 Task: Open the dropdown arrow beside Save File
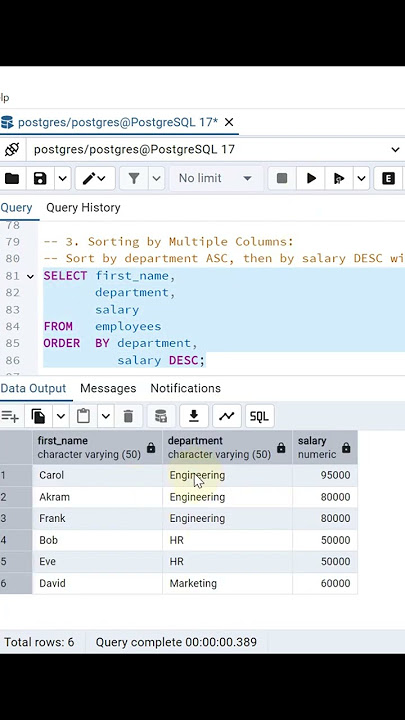[62, 178]
